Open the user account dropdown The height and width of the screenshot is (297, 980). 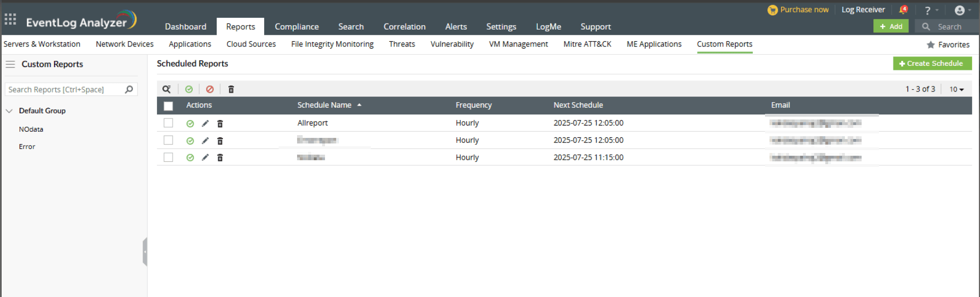(962, 10)
